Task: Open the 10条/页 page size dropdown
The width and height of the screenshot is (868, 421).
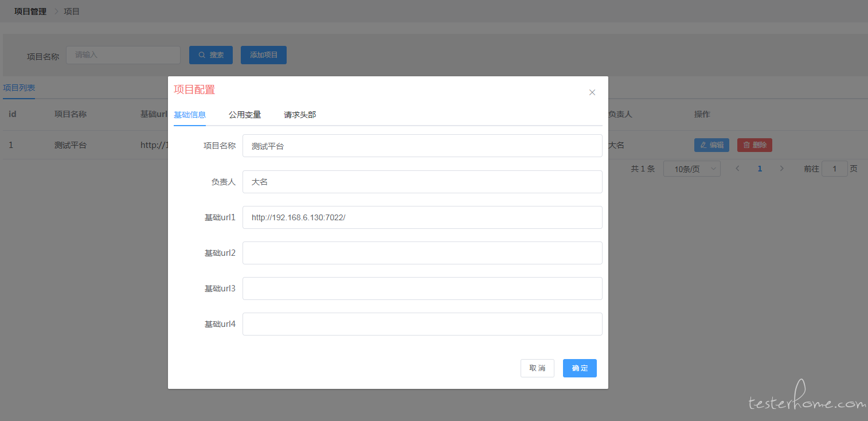Action: coord(692,169)
